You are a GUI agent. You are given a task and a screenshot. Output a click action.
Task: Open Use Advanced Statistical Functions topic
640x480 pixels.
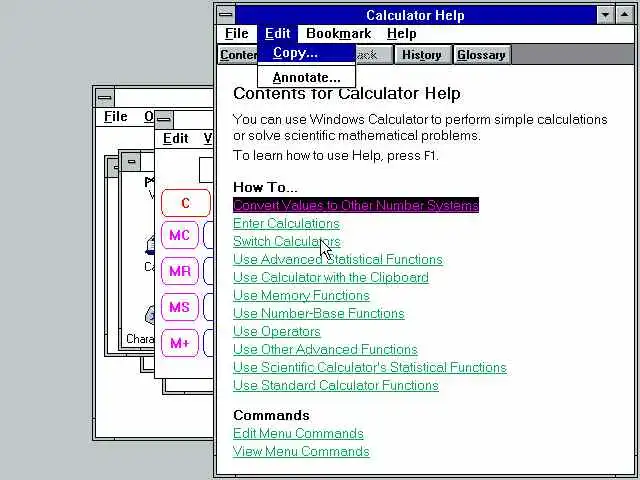click(338, 260)
